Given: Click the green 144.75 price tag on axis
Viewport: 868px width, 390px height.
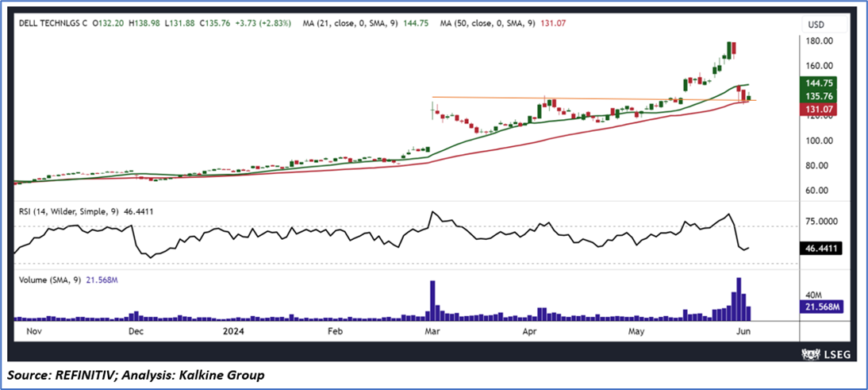Looking at the screenshot, I should click(818, 83).
